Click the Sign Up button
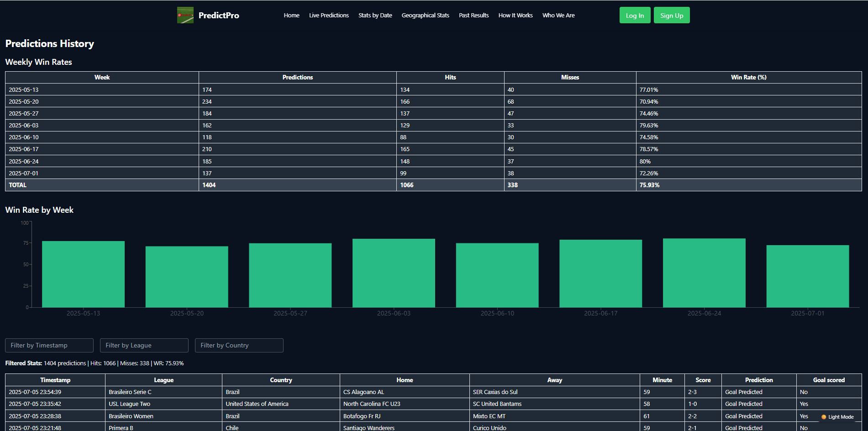This screenshot has width=868, height=431. (x=672, y=15)
